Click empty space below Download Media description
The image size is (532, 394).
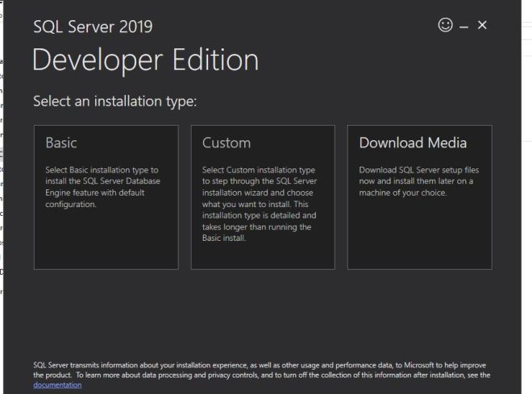point(419,238)
